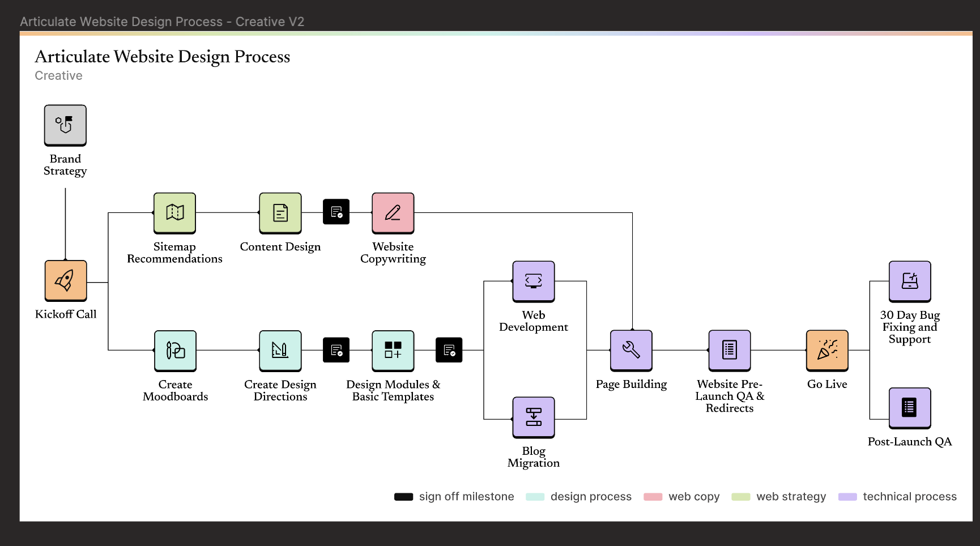Select the Kickoff Call rocket icon
The width and height of the screenshot is (980, 546).
coord(66,281)
